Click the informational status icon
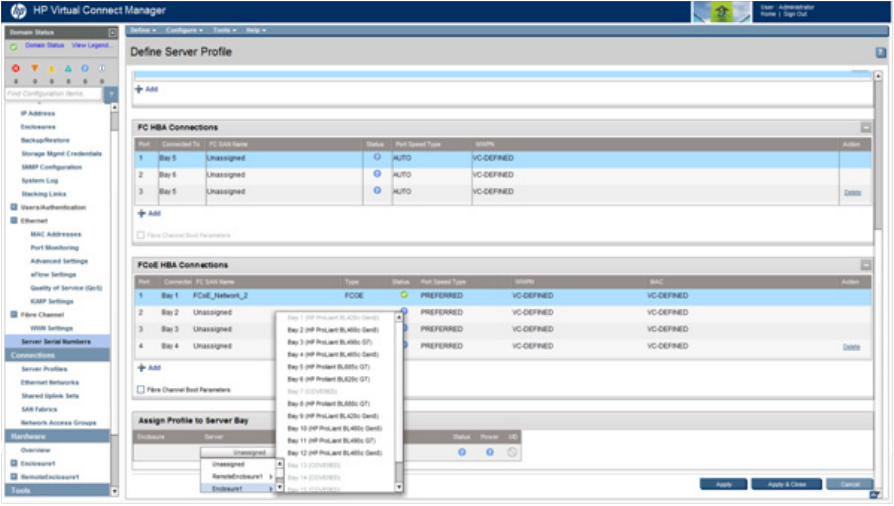The height and width of the screenshot is (506, 894). pyautogui.click(x=101, y=68)
